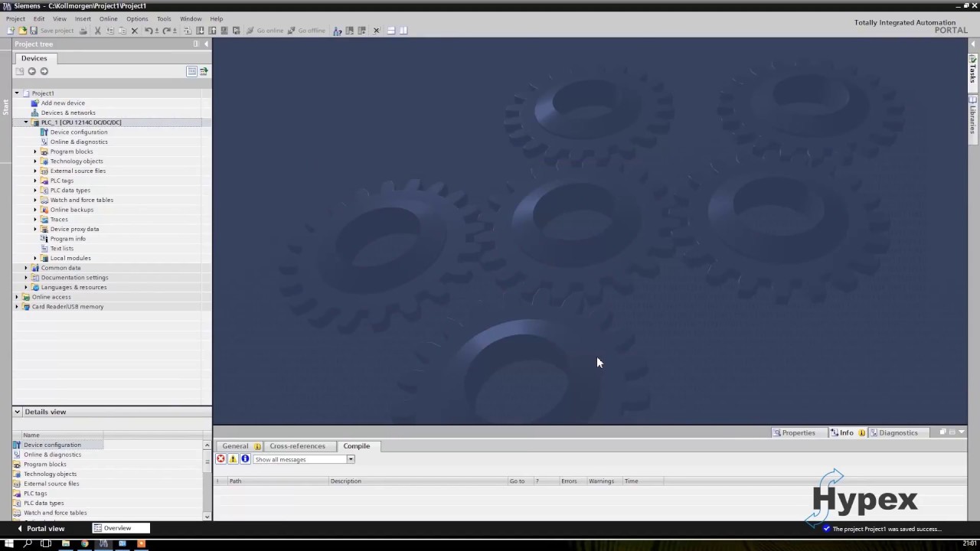Click the Windows Start button

(9, 543)
